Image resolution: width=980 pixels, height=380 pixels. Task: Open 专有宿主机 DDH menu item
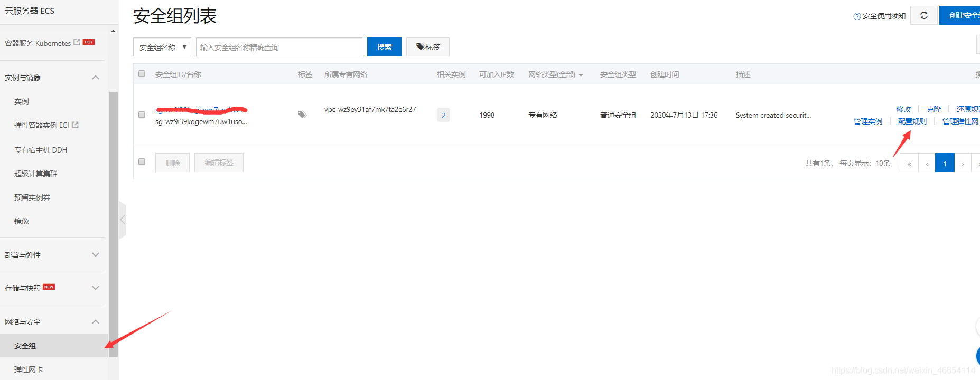41,150
